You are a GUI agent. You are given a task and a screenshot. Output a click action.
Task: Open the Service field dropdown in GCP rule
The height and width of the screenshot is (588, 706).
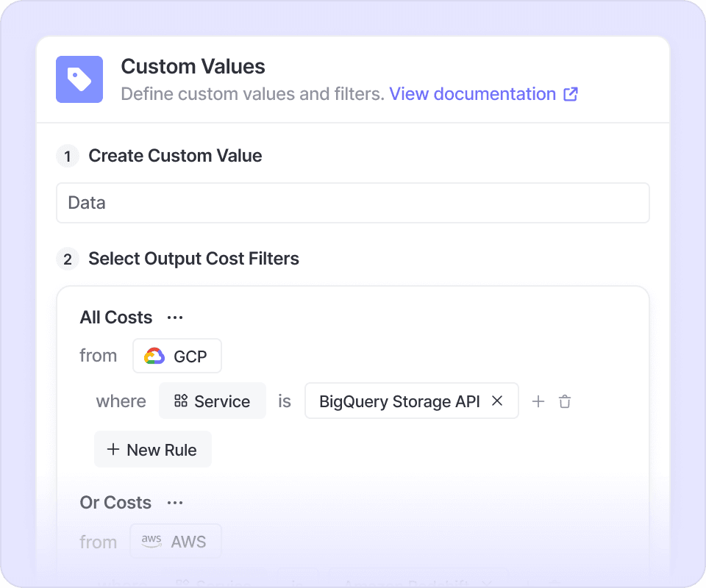point(213,401)
